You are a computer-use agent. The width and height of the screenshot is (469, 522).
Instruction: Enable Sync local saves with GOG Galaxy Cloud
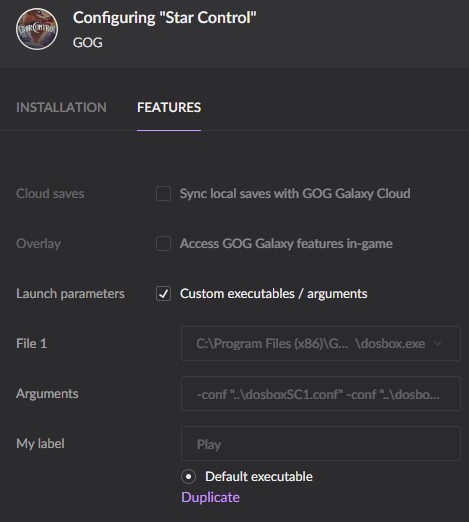coord(163,194)
